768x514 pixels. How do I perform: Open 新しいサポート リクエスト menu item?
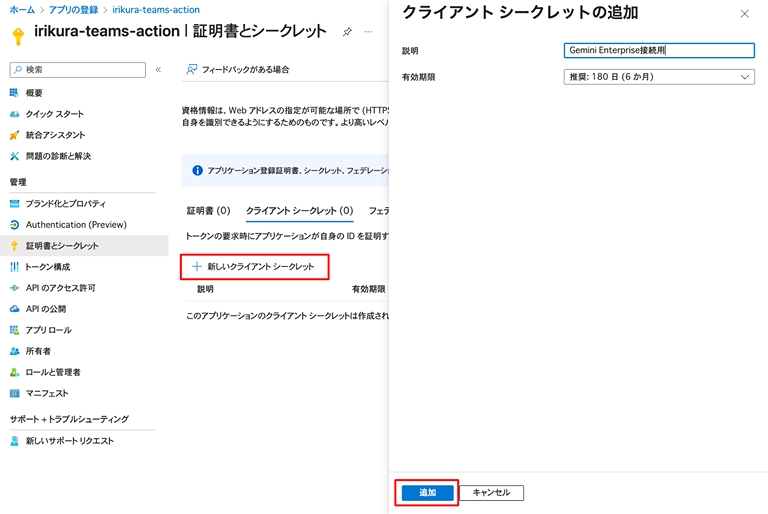(x=70, y=441)
